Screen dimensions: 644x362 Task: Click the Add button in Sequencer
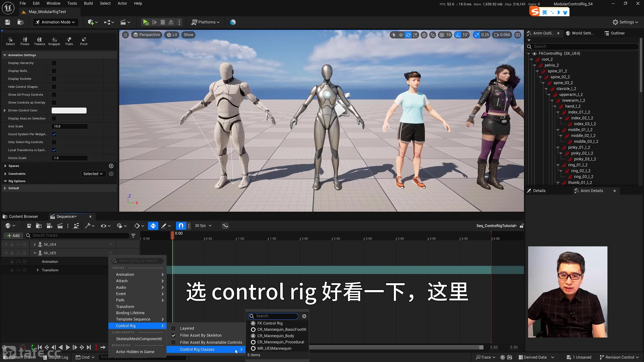[x=13, y=236]
